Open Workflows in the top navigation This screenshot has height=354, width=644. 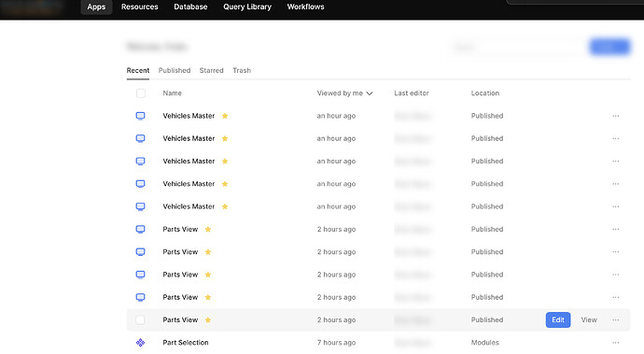305,7
